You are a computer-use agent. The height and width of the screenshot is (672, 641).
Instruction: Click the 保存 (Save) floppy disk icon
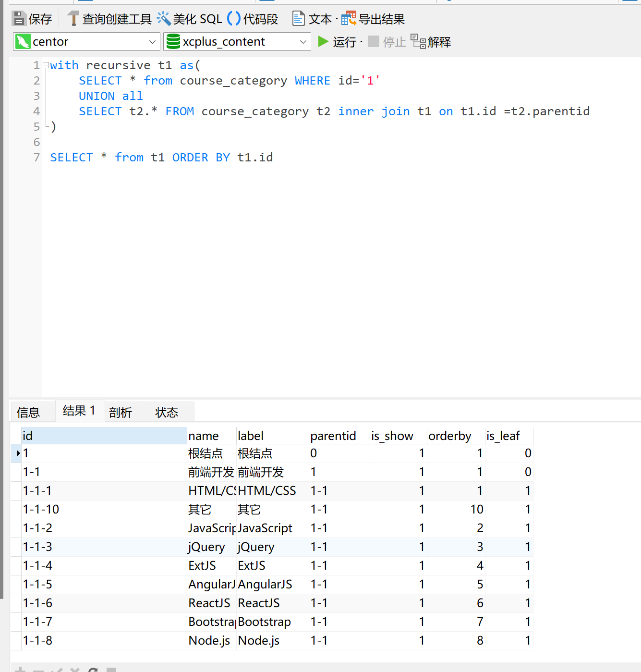[19, 19]
